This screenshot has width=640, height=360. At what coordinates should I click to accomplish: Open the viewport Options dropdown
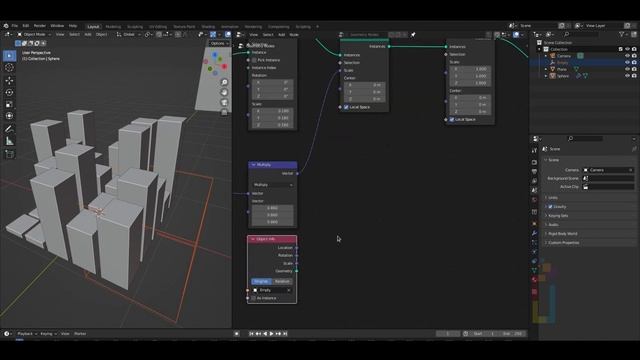tap(220, 43)
